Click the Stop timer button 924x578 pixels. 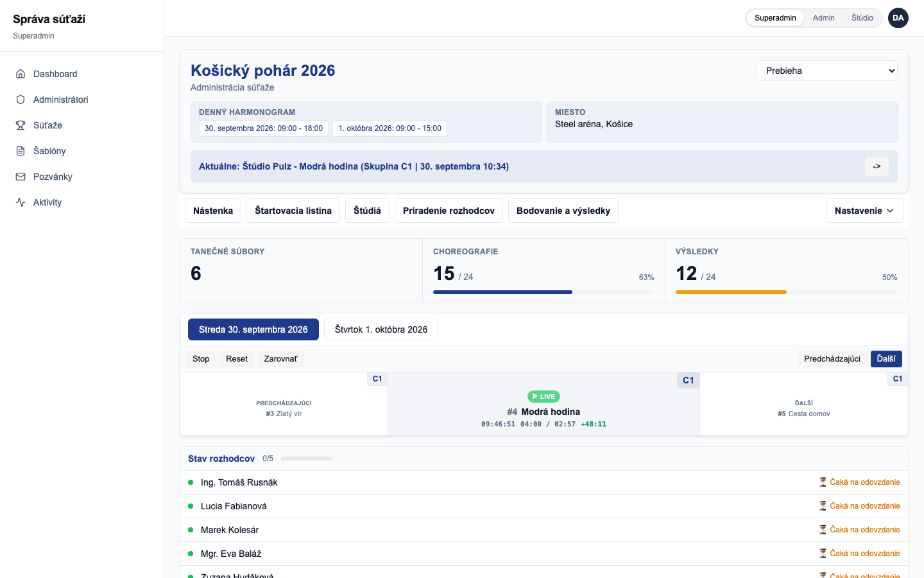coord(201,359)
